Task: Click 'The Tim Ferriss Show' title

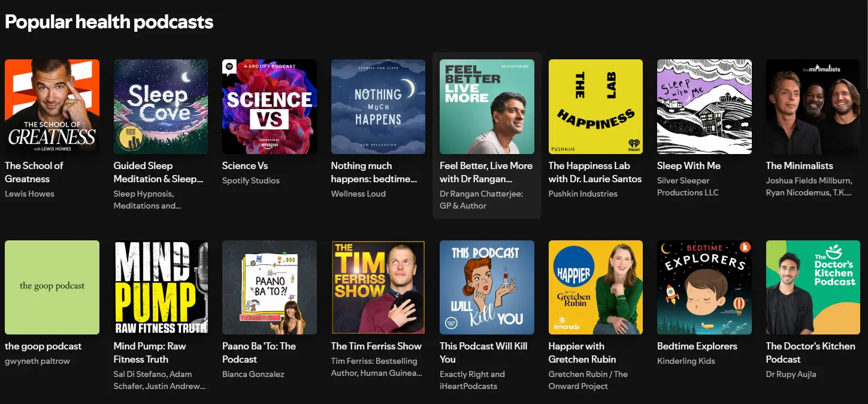Action: tap(376, 346)
